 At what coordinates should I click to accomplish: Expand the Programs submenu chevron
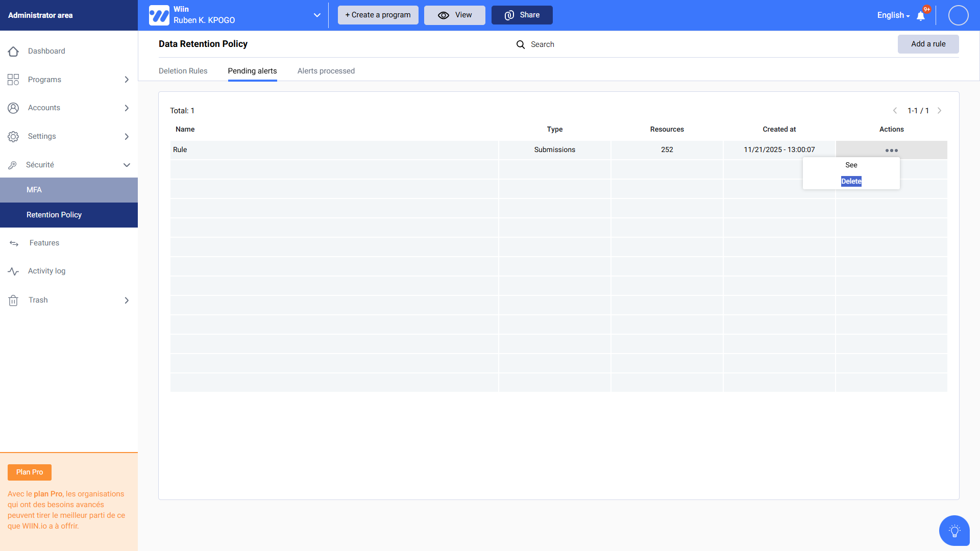click(x=127, y=80)
